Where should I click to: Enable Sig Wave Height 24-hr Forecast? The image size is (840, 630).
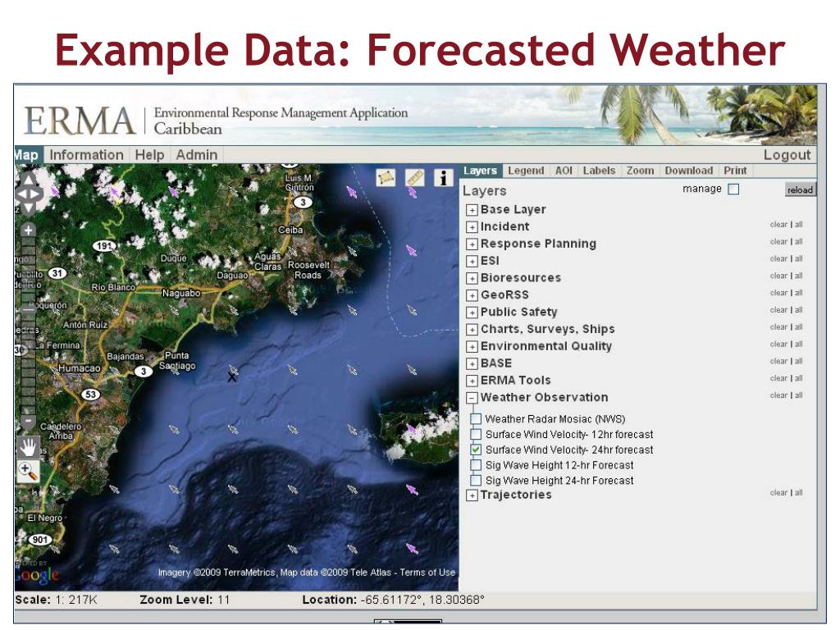point(476,481)
